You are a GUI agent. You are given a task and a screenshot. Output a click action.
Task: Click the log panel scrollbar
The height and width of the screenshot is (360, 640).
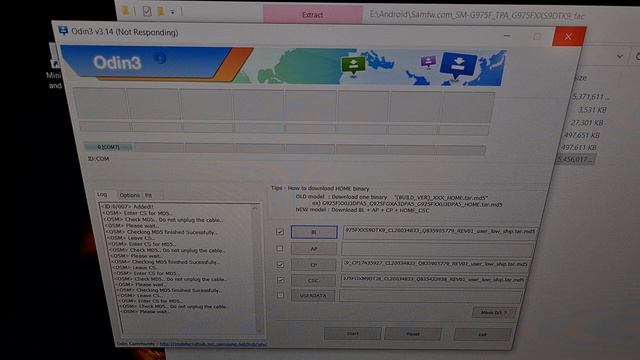(x=256, y=269)
